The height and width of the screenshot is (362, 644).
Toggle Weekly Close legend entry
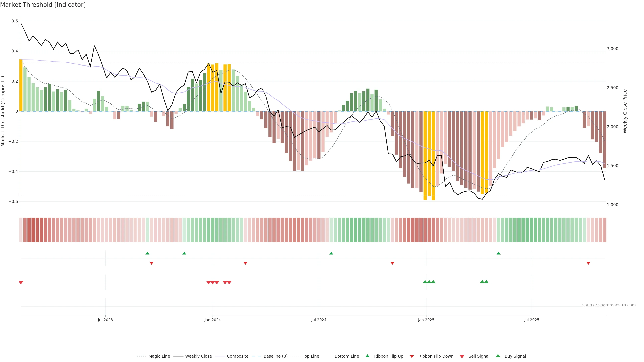click(x=198, y=356)
